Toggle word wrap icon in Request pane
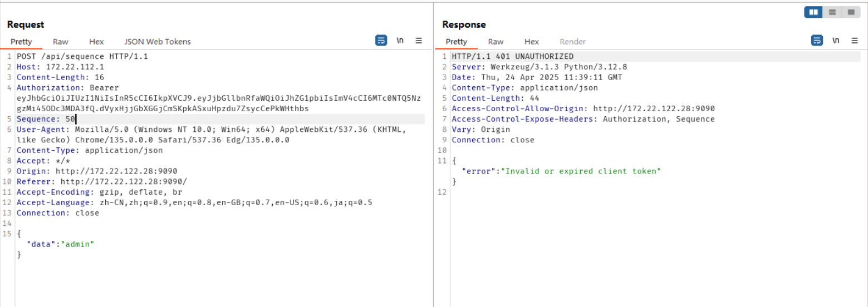Screen dimensions: 868x307 tap(381, 41)
